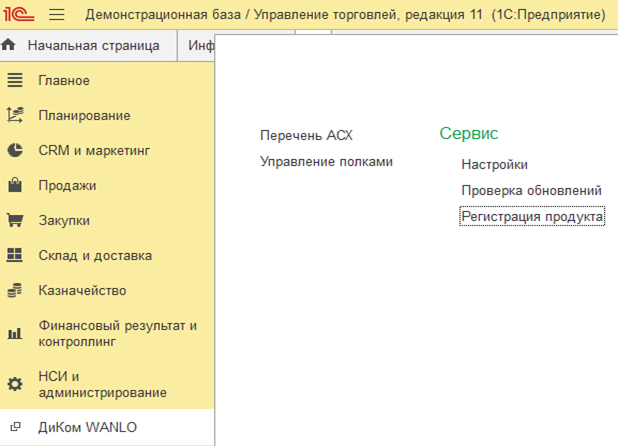Switch to the partially hidden Инф tab

(201, 46)
